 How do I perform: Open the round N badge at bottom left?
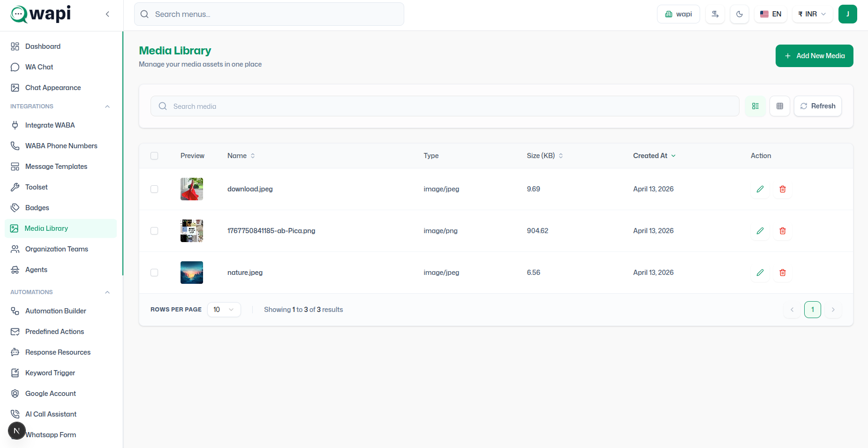[17, 431]
